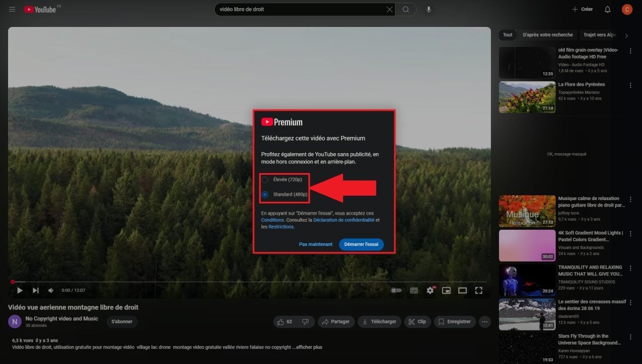642x364 pixels.
Task: Like the video
Action: [x=285, y=322]
